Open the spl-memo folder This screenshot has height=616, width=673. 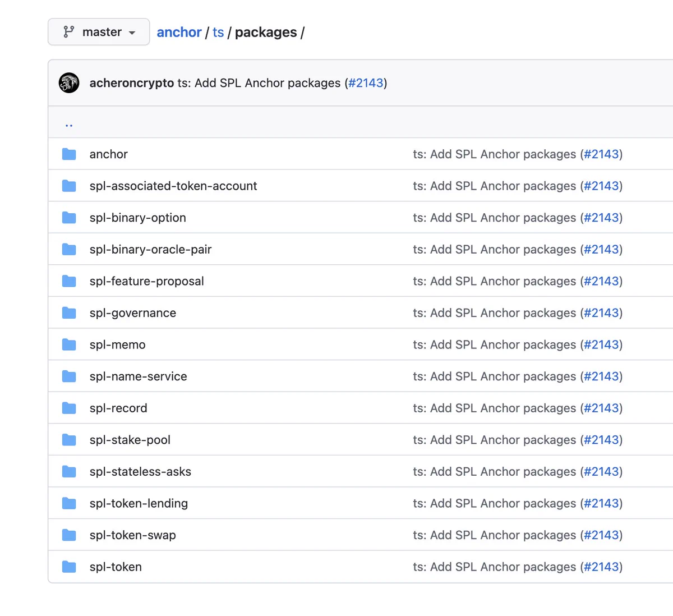pyautogui.click(x=118, y=345)
